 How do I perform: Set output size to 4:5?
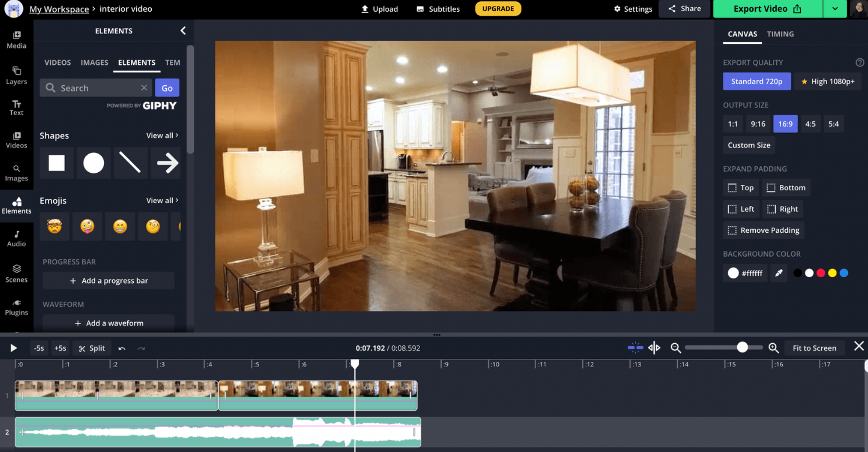pyautogui.click(x=810, y=124)
